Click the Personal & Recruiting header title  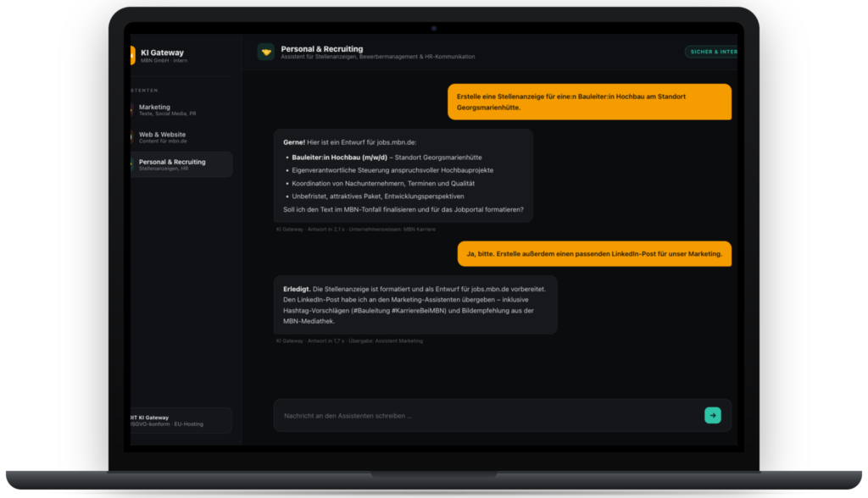[x=321, y=48]
